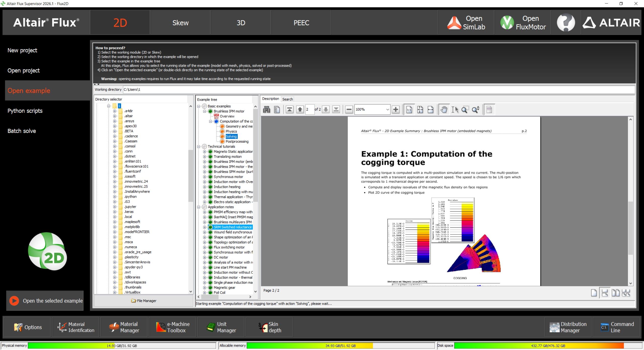Screen dimensions: 644x350
Task: Select the fit-to-width page icon
Action: [x=430, y=110]
